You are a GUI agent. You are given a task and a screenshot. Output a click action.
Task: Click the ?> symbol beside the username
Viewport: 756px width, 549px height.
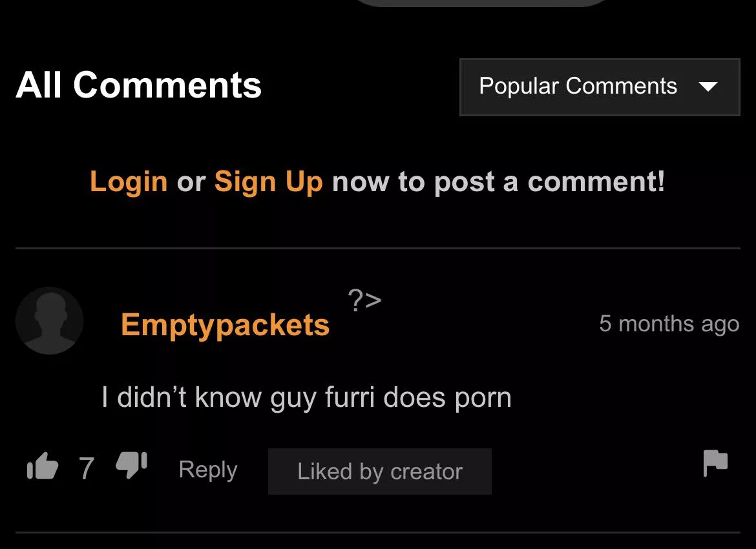click(364, 300)
